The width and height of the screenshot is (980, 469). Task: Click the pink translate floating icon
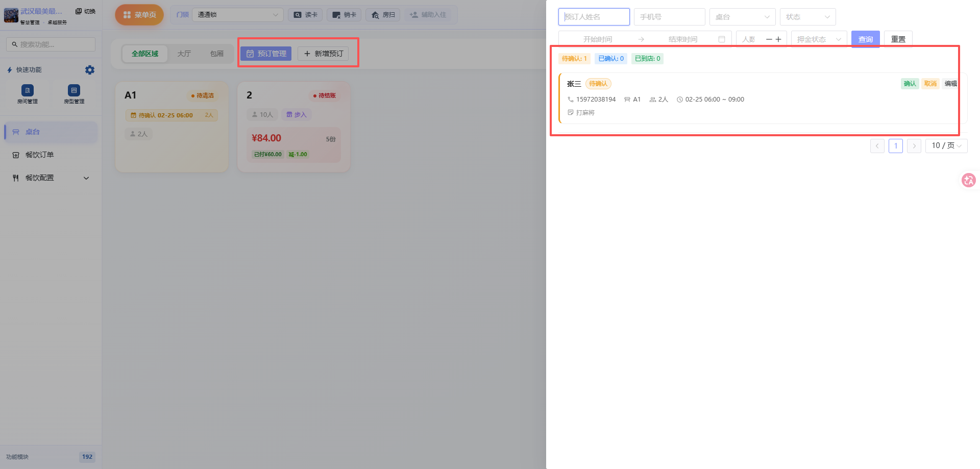(968, 180)
